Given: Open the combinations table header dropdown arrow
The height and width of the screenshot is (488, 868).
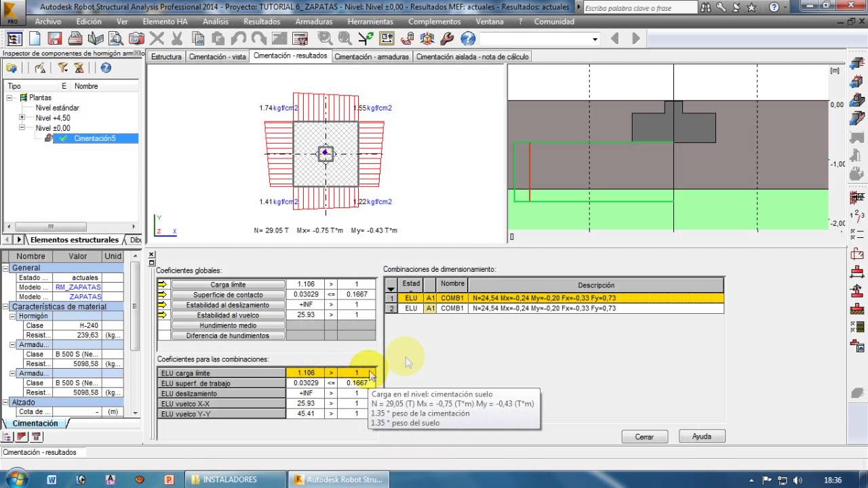Looking at the screenshot, I should [391, 289].
